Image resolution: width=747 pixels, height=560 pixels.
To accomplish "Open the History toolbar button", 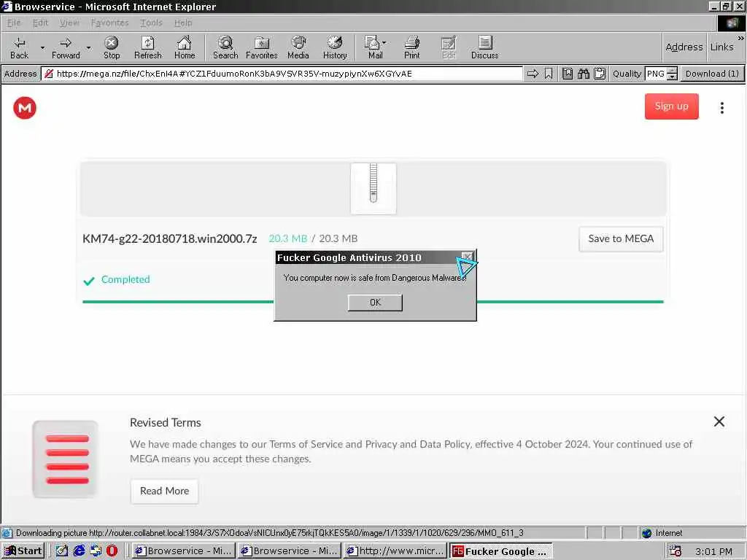I will pyautogui.click(x=335, y=47).
